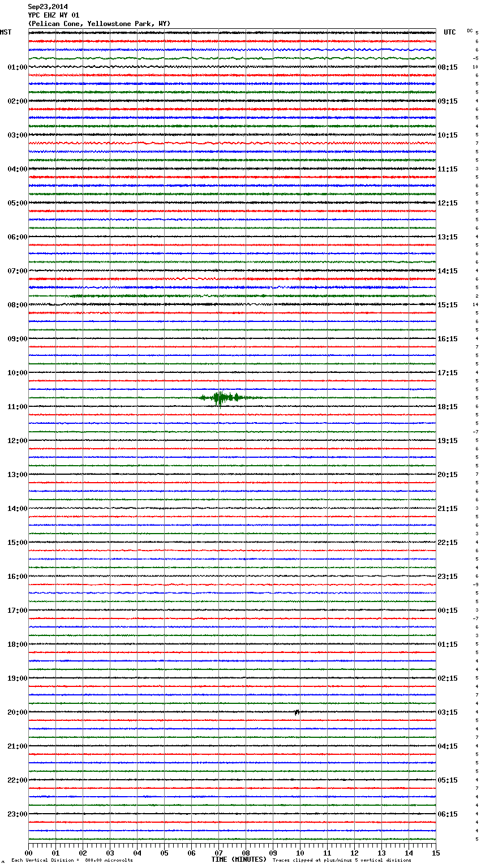Click the '04:15' UTC time label
481x868 pixels.
coord(448,746)
